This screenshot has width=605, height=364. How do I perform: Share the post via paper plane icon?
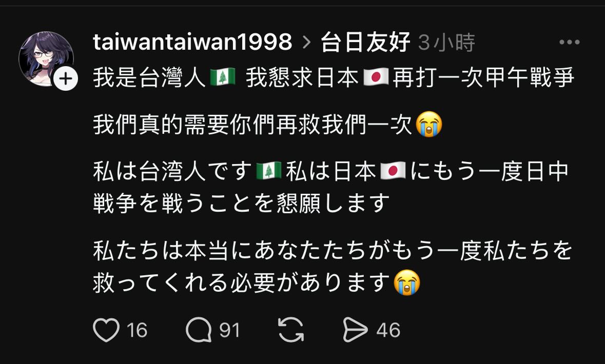pos(355,330)
